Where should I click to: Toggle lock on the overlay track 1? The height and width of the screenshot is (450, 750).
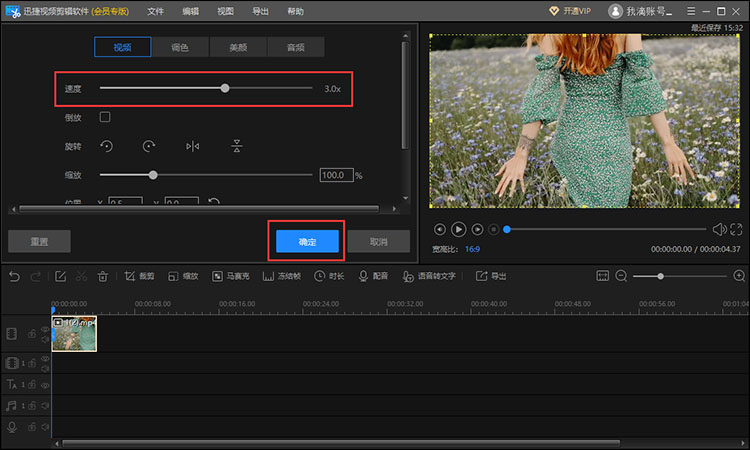pyautogui.click(x=32, y=363)
